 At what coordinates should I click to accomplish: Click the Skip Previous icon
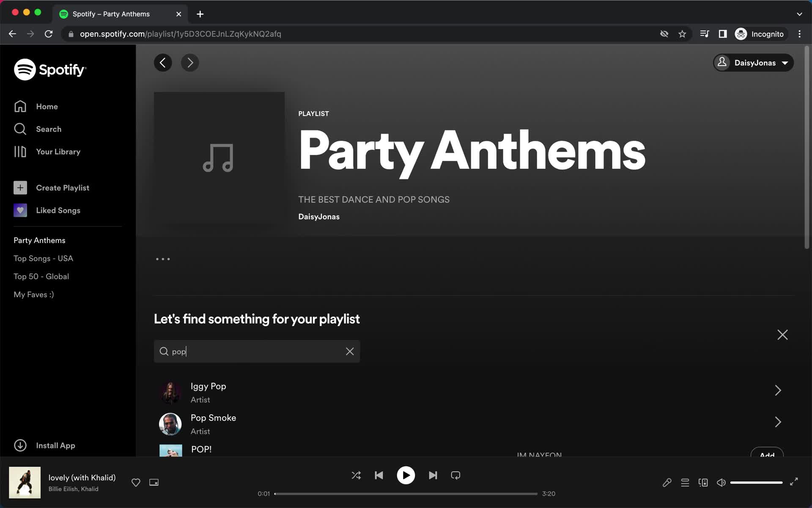click(379, 475)
